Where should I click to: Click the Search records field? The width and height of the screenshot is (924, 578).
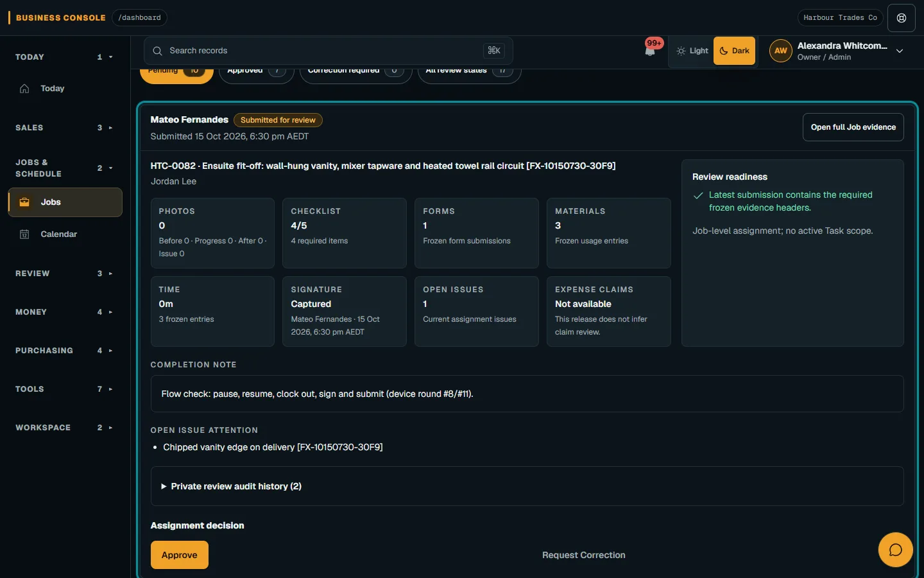pos(329,51)
